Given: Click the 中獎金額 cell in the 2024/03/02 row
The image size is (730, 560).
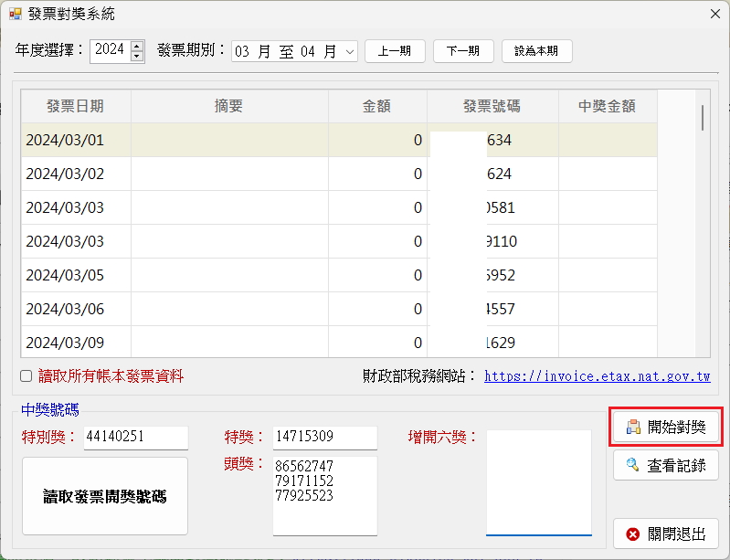Looking at the screenshot, I should 608,174.
